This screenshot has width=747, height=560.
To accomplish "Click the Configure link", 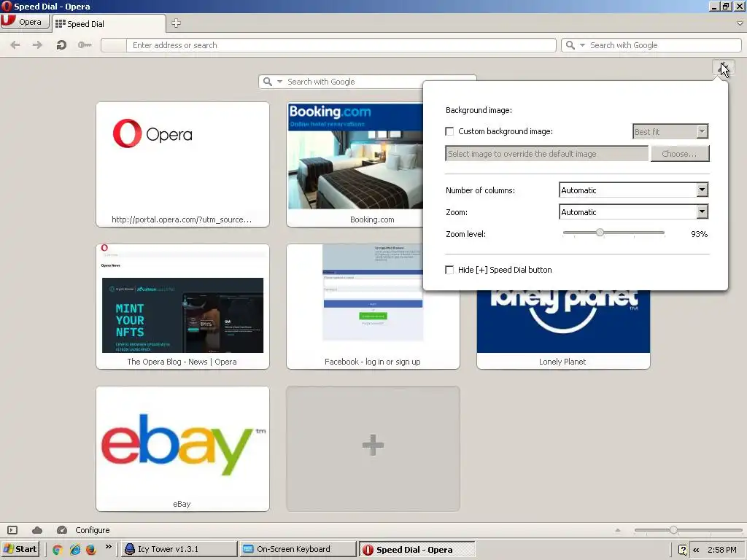I will pos(93,530).
